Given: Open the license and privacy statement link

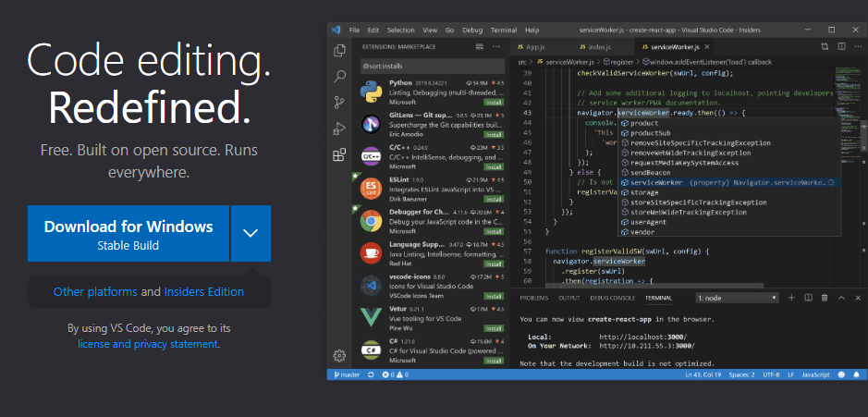Looking at the screenshot, I should tap(148, 344).
